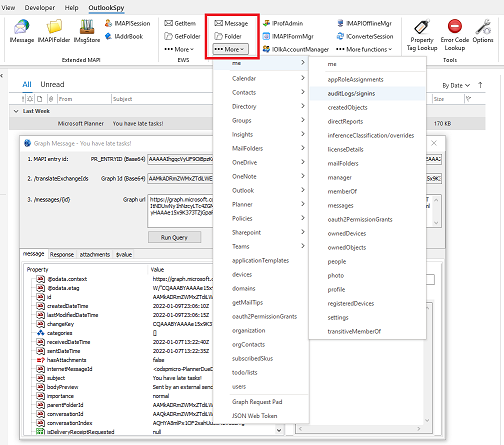
Task: Launch IMAPISession viewer
Action: [x=127, y=23]
